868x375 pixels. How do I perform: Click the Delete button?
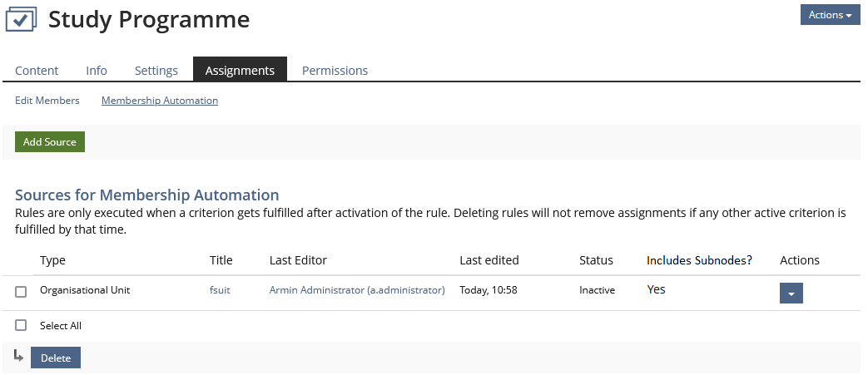(x=56, y=358)
